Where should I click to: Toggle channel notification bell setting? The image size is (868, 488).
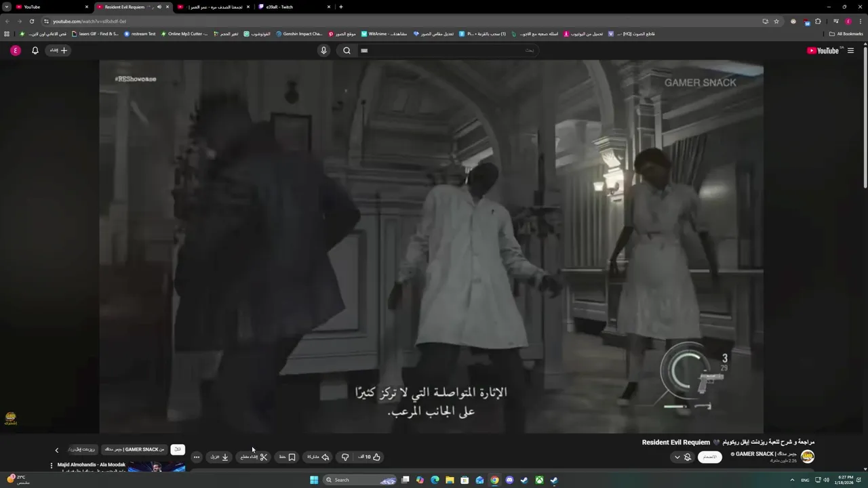[688, 457]
